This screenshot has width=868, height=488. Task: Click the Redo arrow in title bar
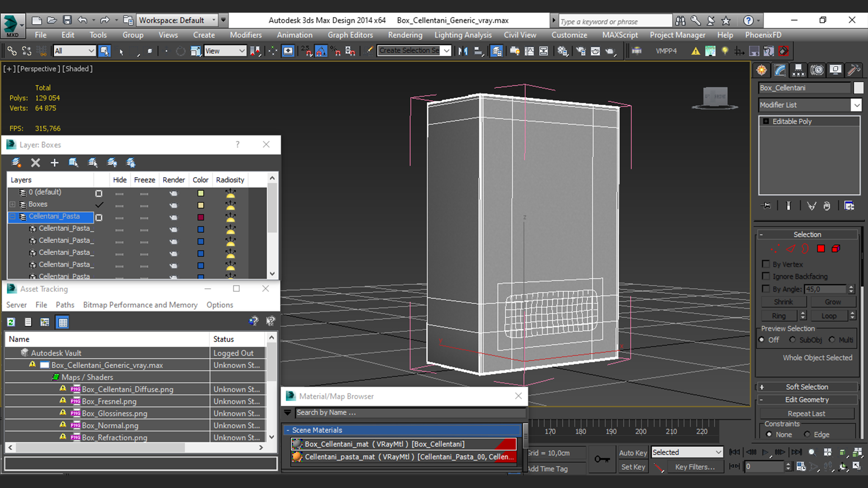105,20
